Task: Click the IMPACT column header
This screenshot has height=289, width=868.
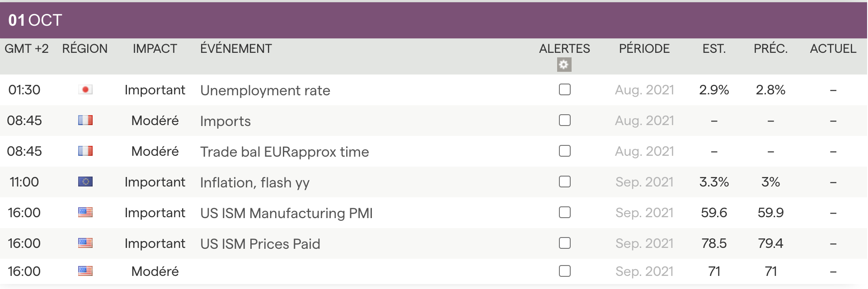Action: 155,49
